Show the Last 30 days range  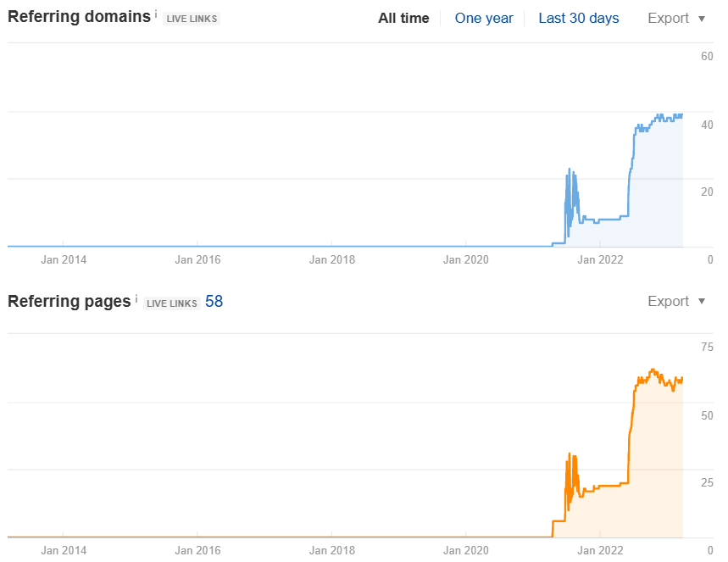tap(578, 18)
